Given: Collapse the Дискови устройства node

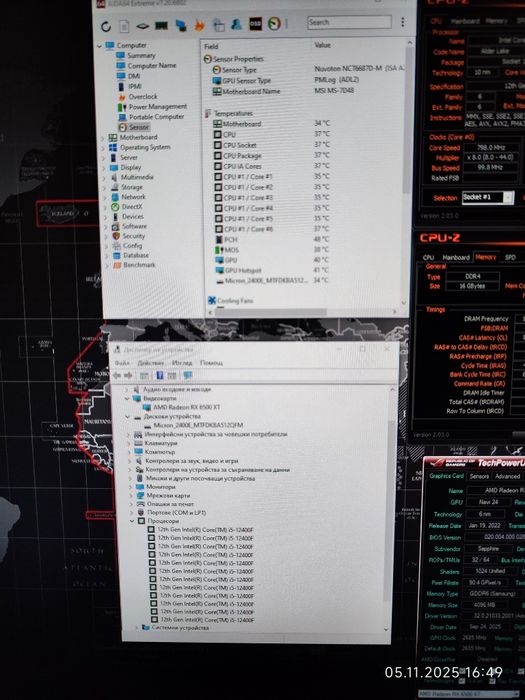Looking at the screenshot, I should (128, 417).
